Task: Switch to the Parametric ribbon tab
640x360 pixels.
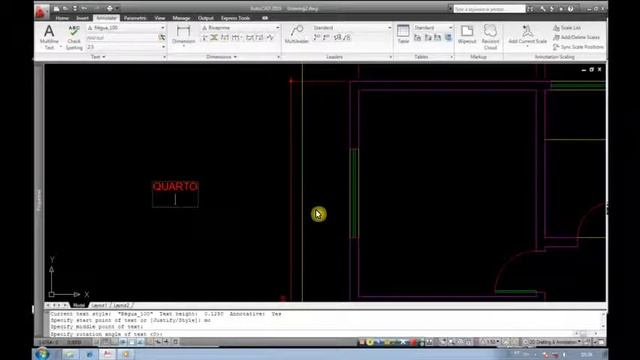Action: 135,18
